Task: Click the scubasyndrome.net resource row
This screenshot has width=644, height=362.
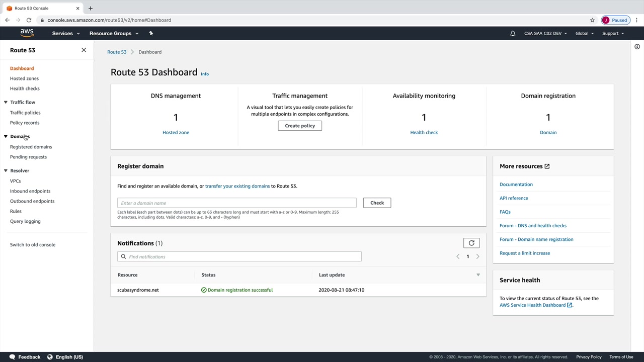Action: [298, 290]
